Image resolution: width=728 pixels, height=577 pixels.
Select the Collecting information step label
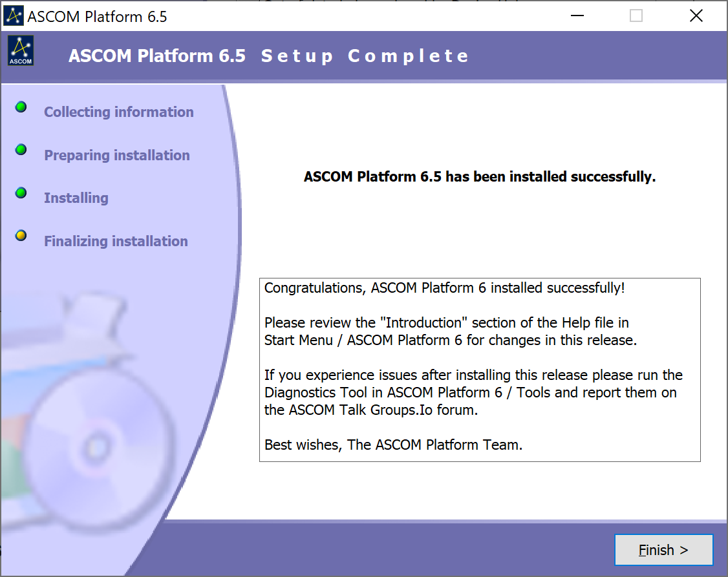[119, 112]
